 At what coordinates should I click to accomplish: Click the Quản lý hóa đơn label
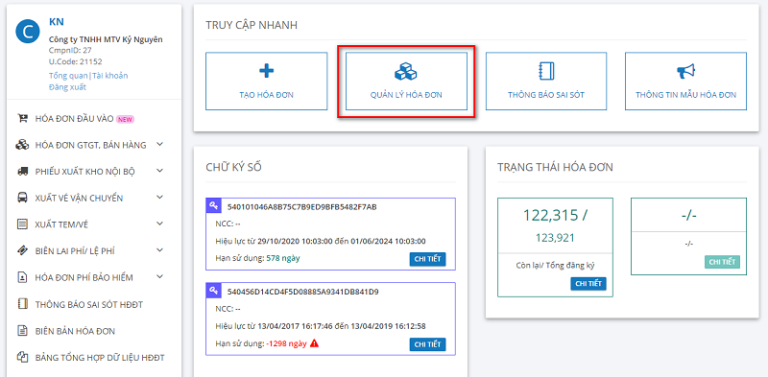coord(406,95)
